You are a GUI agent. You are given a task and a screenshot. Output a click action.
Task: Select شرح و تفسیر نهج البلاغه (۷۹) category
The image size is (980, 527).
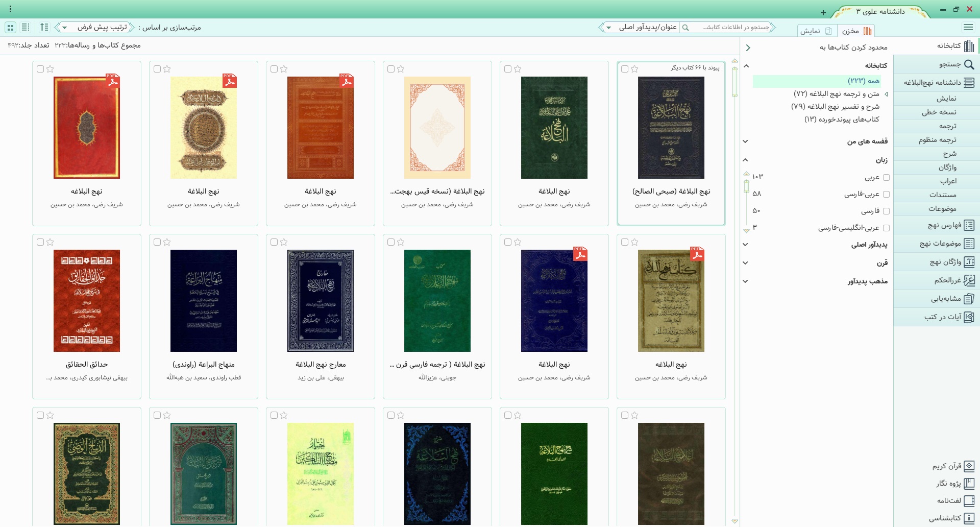pyautogui.click(x=836, y=107)
